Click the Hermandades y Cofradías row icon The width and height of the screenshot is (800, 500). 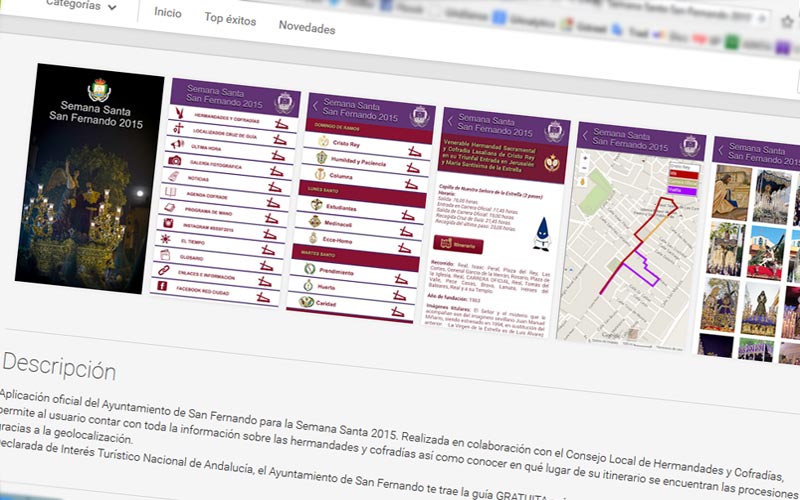click(x=179, y=113)
